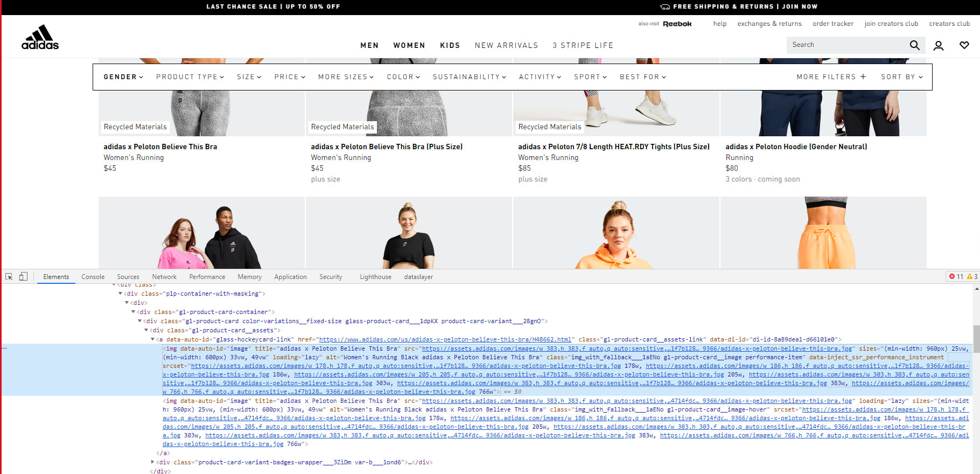
Task: Click the adidas logo
Action: pyautogui.click(x=40, y=37)
